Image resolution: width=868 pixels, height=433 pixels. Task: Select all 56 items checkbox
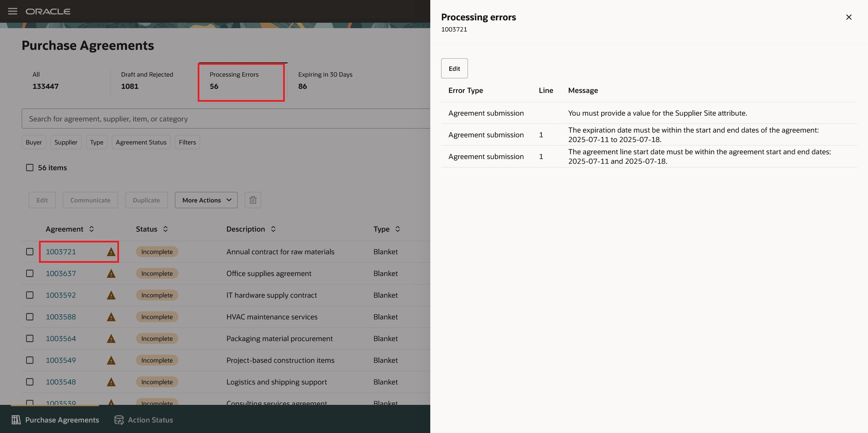coord(30,168)
